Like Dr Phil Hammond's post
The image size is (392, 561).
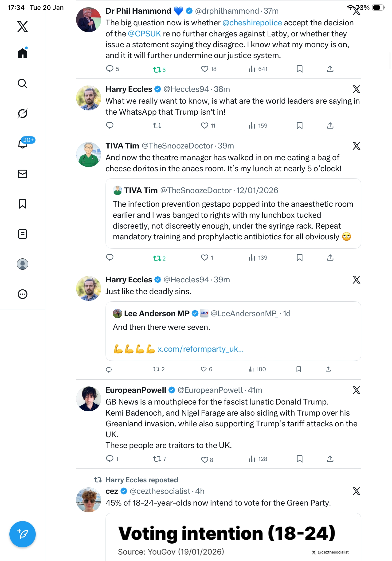tap(204, 69)
